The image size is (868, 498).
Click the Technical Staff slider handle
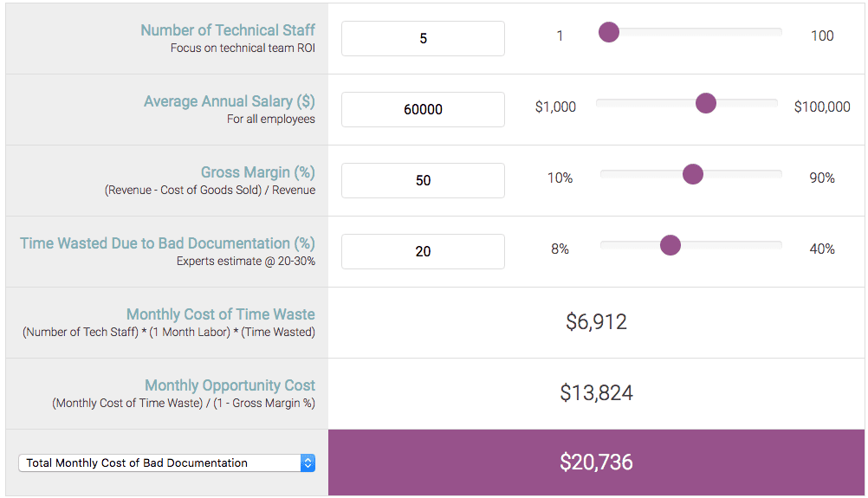pos(609,33)
